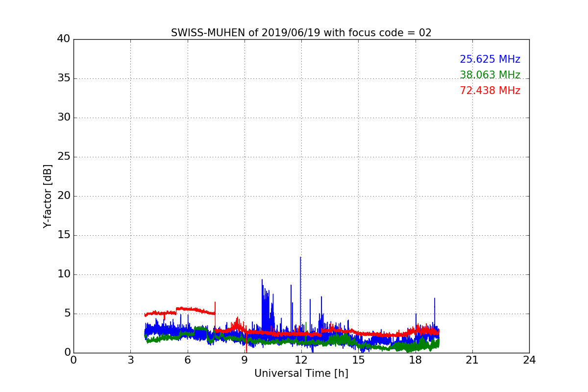Click the Y-factor [dB] axis label
Screen dimensions: 588x392
(48, 196)
